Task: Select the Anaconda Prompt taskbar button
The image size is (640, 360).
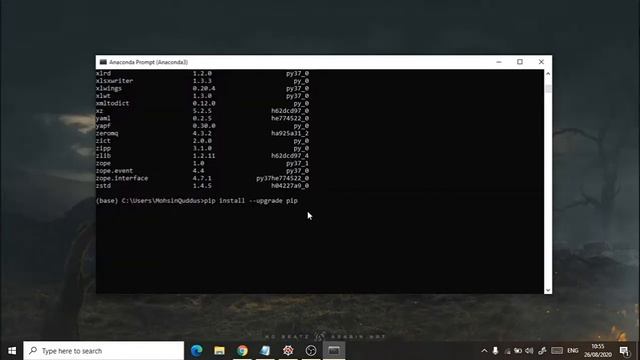Action: click(334, 351)
